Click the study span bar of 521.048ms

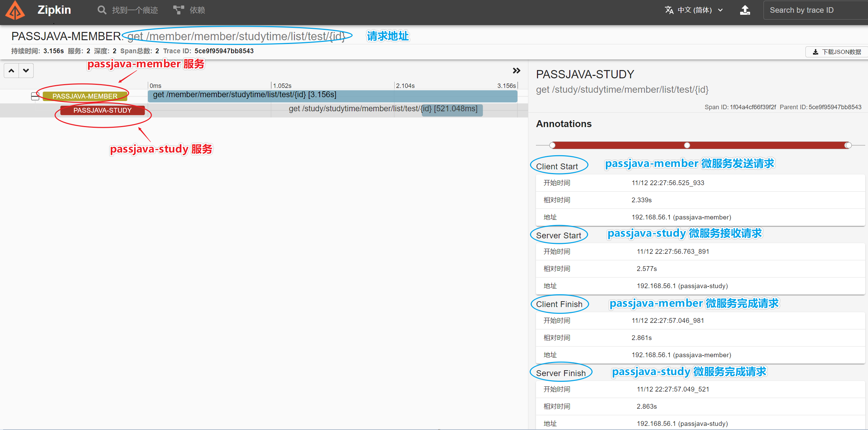452,111
